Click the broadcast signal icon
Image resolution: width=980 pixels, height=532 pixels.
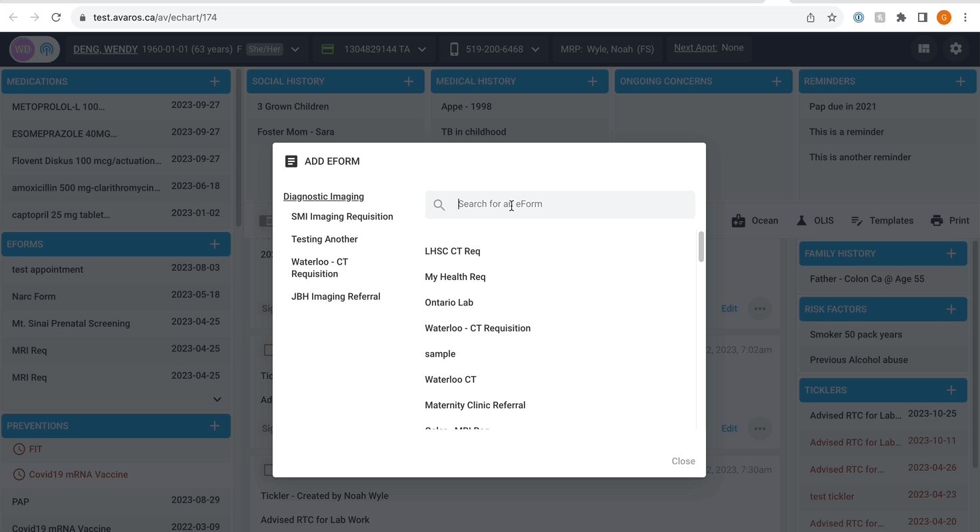click(47, 49)
